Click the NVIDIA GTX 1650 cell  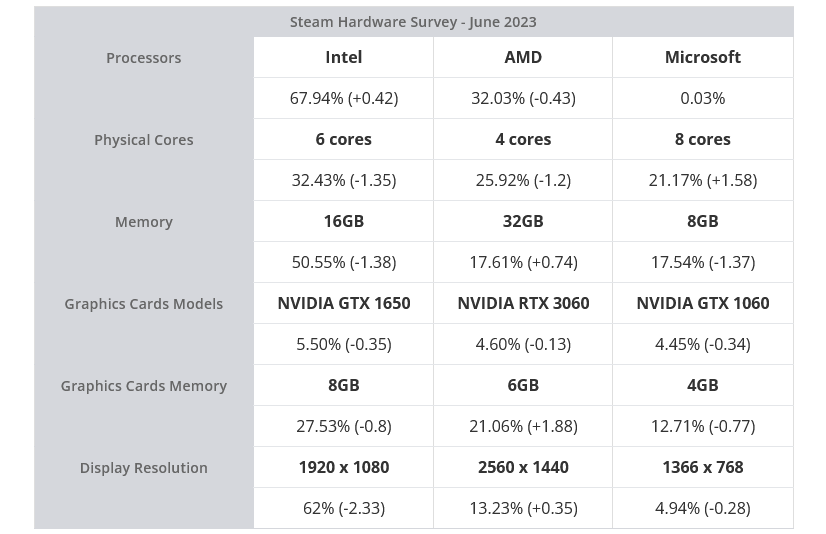coord(344,303)
